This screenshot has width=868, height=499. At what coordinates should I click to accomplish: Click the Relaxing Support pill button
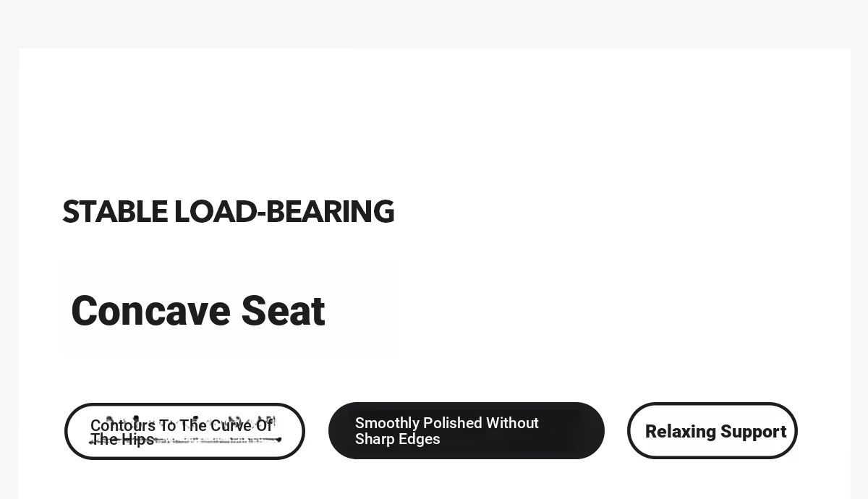pyautogui.click(x=712, y=431)
